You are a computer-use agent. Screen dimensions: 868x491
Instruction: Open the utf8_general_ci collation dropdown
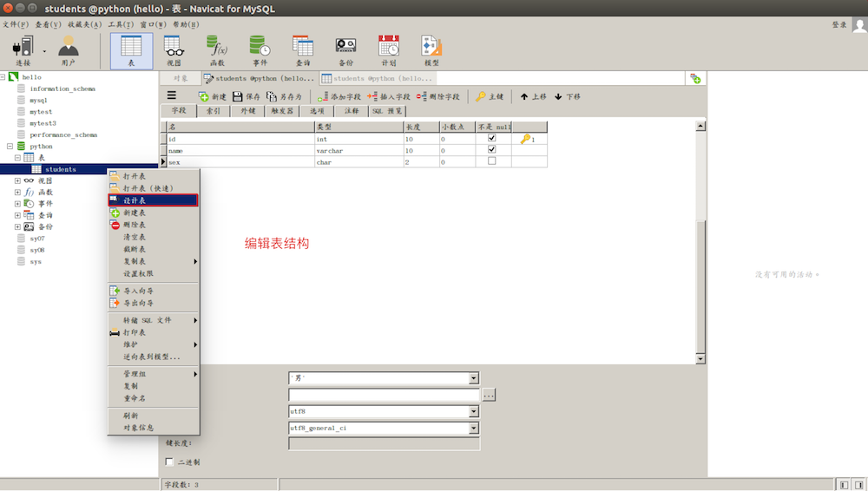point(474,429)
